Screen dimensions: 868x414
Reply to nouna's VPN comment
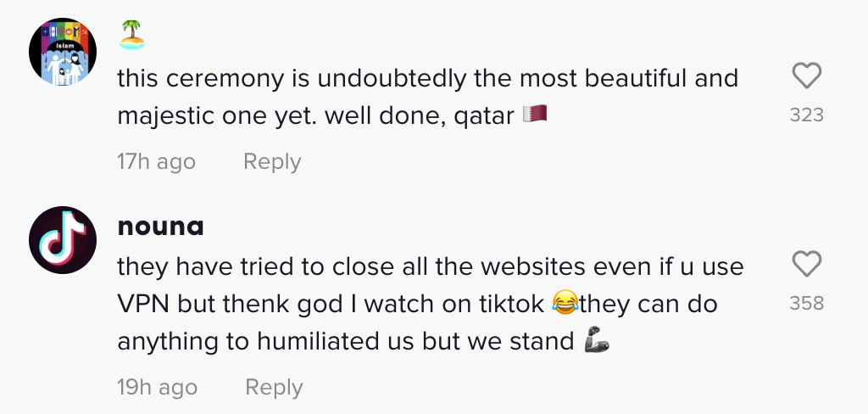[274, 388]
